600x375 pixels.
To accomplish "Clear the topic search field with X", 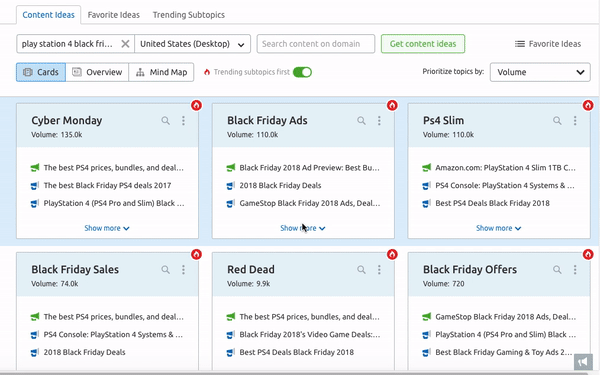I will (x=125, y=44).
